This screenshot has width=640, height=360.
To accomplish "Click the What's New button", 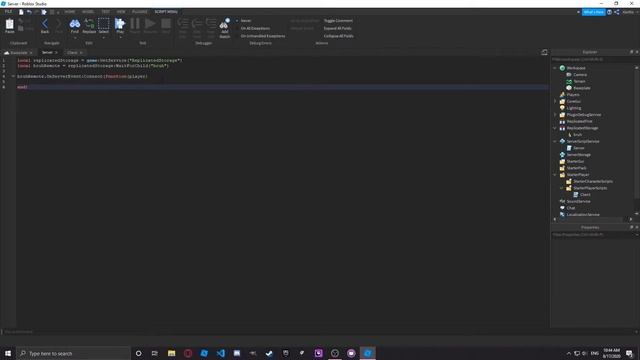I will click(593, 12).
